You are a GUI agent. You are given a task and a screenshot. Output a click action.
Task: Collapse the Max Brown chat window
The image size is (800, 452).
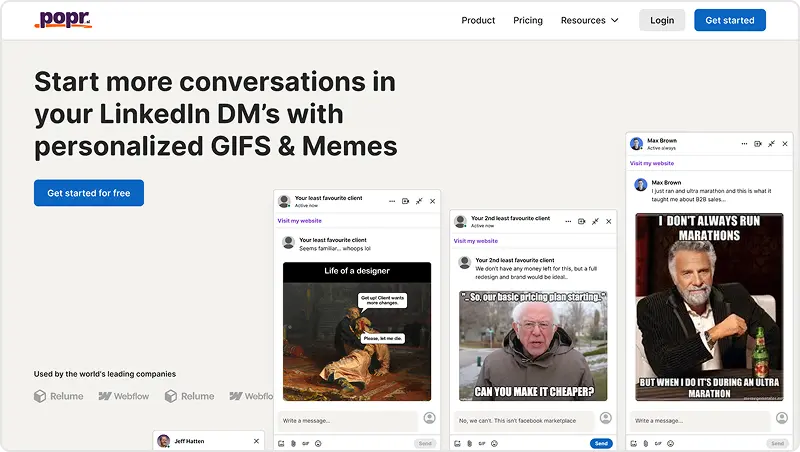pos(771,144)
